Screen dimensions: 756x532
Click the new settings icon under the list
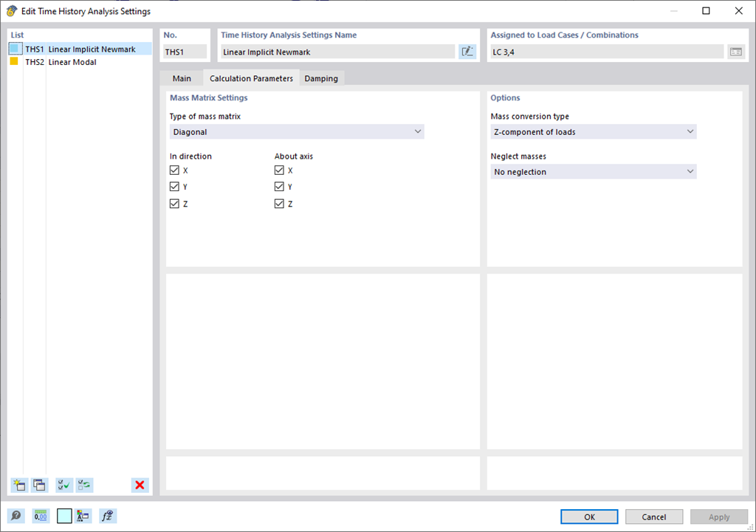[x=19, y=485]
